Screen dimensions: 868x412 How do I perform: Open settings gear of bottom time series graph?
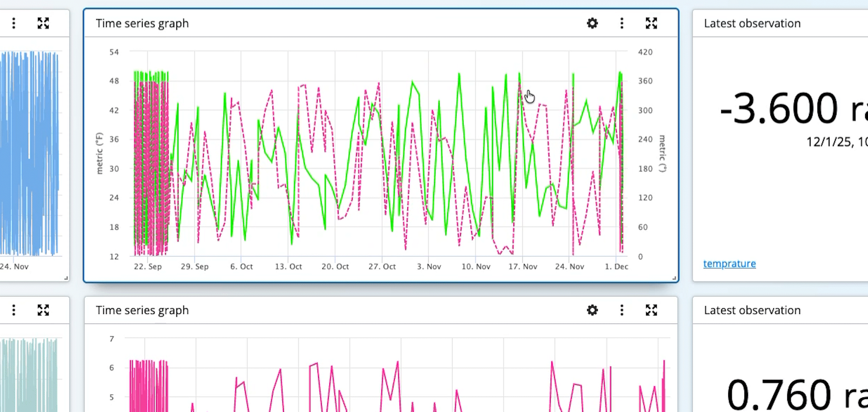point(592,310)
